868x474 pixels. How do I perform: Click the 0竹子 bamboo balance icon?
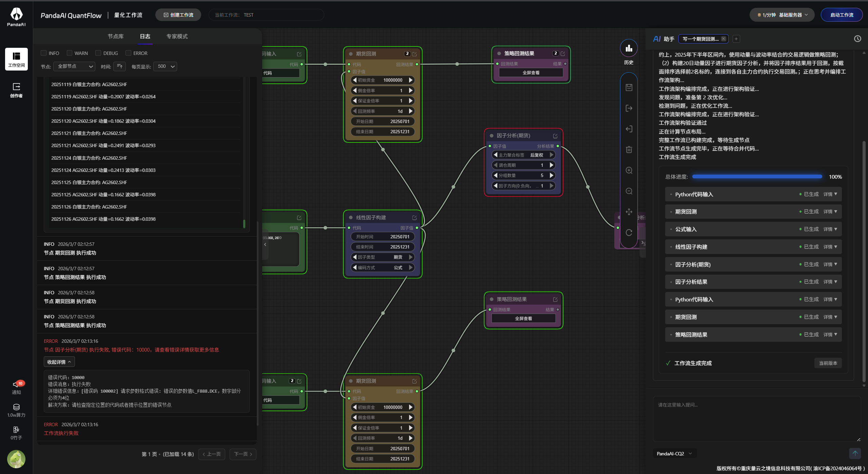(16, 433)
